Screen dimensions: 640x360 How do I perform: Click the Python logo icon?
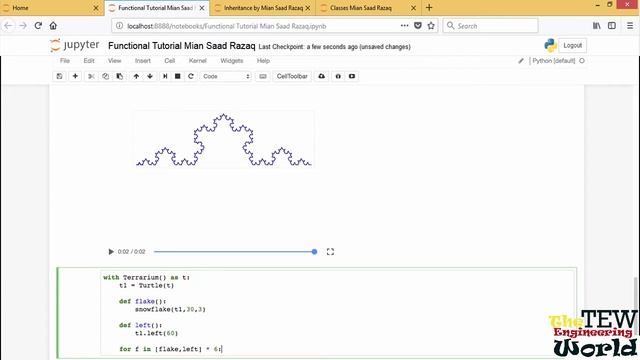coord(550,45)
